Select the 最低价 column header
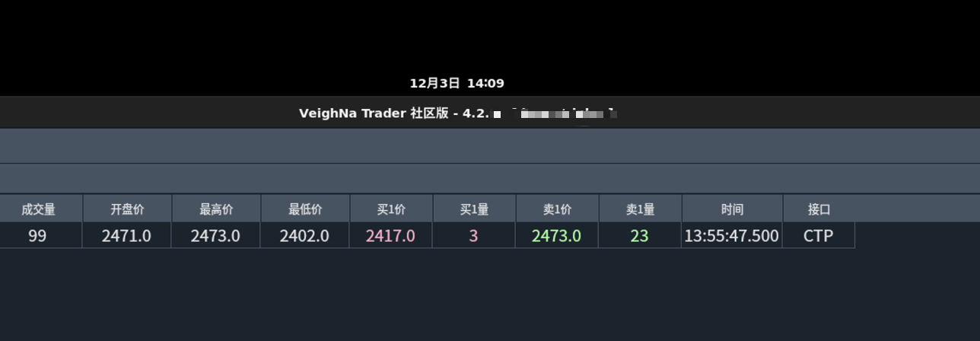Viewport: 980px width, 341px height. 305,209
